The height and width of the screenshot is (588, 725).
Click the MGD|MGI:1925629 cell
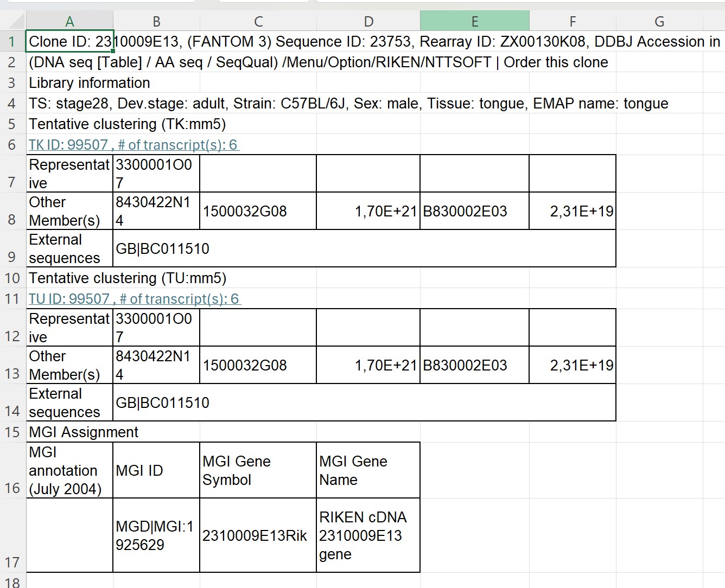tap(156, 535)
